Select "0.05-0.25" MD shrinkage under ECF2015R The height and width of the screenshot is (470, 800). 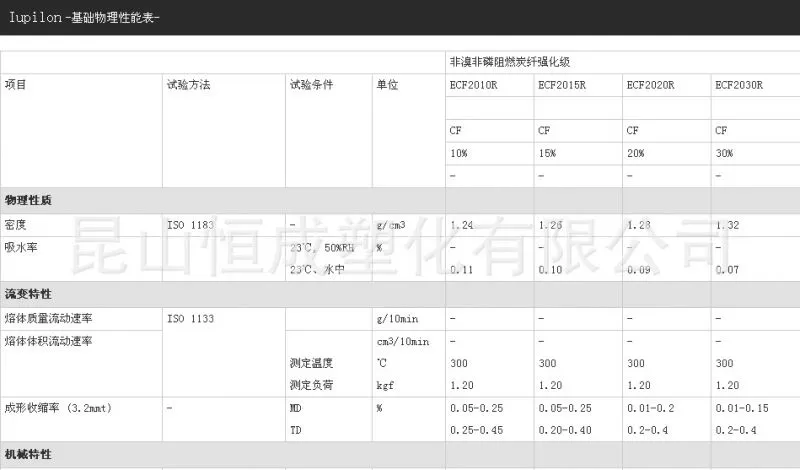pos(565,408)
